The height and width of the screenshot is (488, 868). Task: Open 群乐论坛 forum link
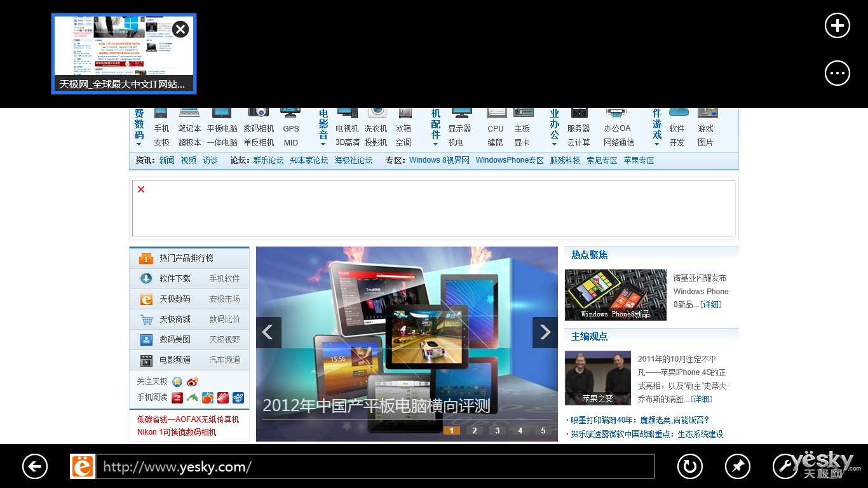(269, 160)
